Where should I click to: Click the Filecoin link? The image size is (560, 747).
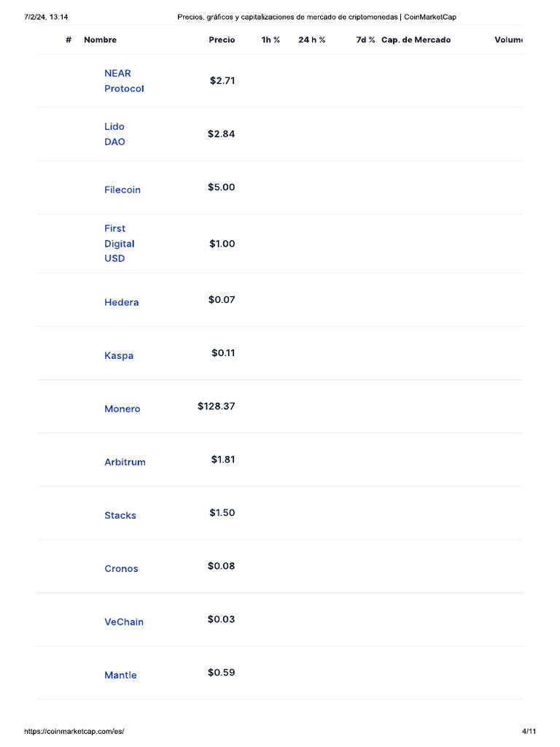(122, 190)
